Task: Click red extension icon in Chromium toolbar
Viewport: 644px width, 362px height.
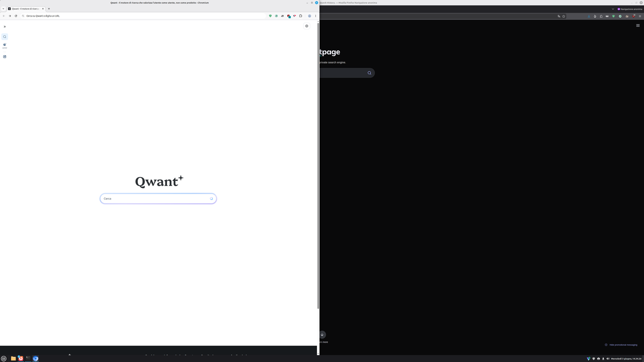Action: coord(289,16)
